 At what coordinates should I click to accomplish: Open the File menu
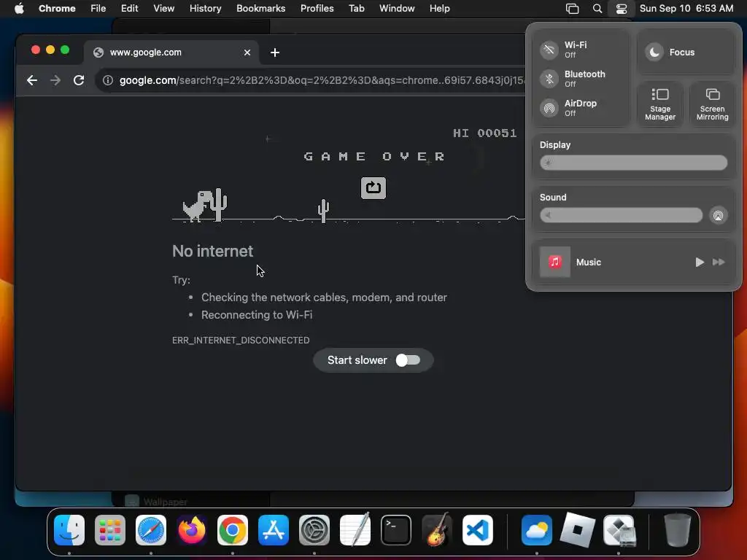pyautogui.click(x=98, y=9)
